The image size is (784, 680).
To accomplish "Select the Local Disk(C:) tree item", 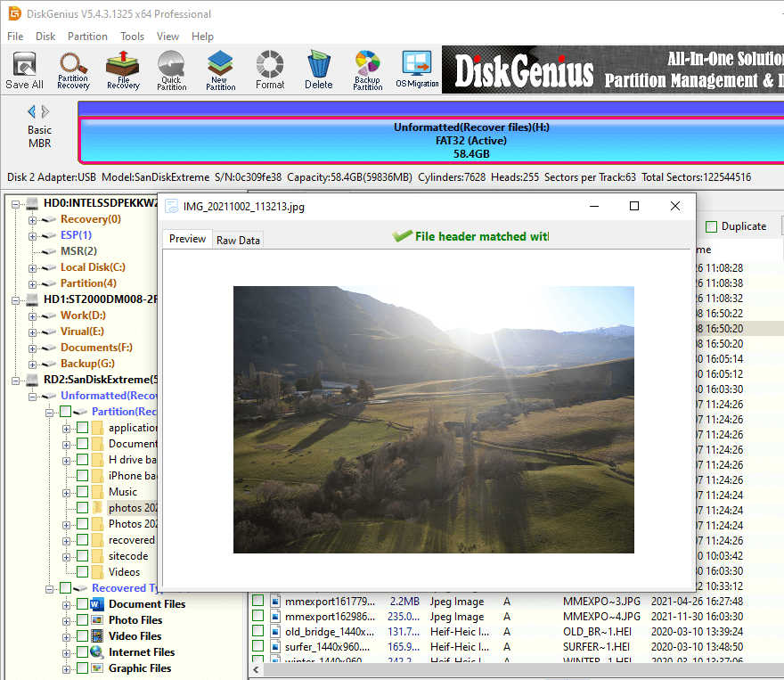I will coord(93,267).
